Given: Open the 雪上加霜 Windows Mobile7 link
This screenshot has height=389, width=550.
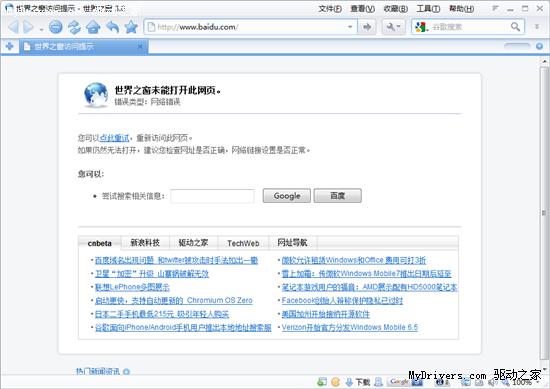Looking at the screenshot, I should pos(366,274).
